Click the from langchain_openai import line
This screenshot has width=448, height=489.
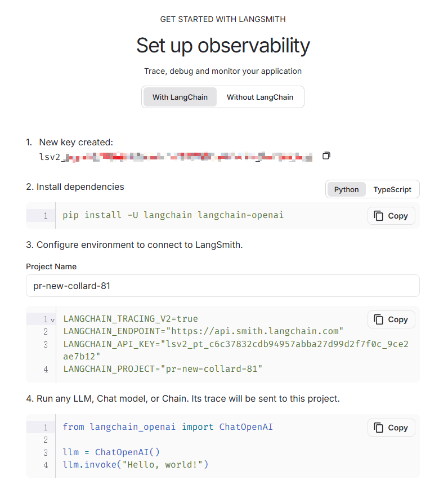[x=168, y=427]
